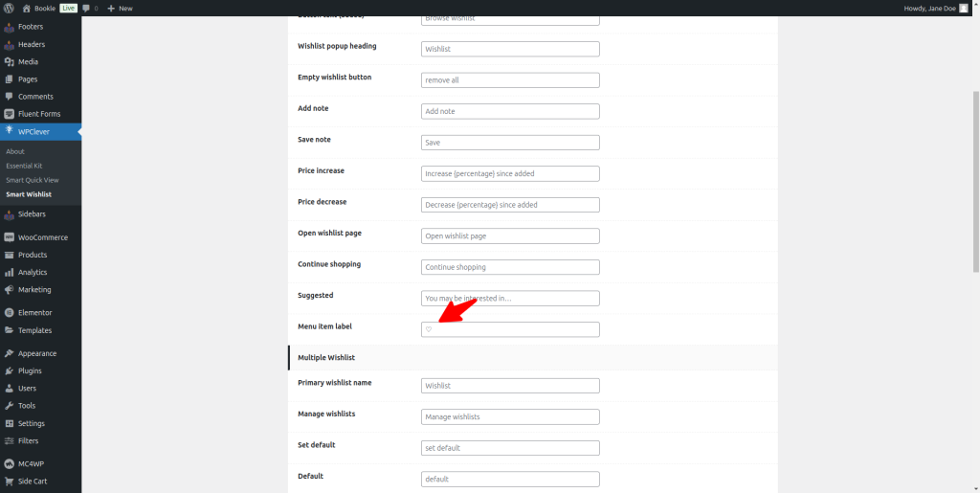The height and width of the screenshot is (493, 980).
Task: Open the Bookie site home icon
Action: pyautogui.click(x=26, y=8)
